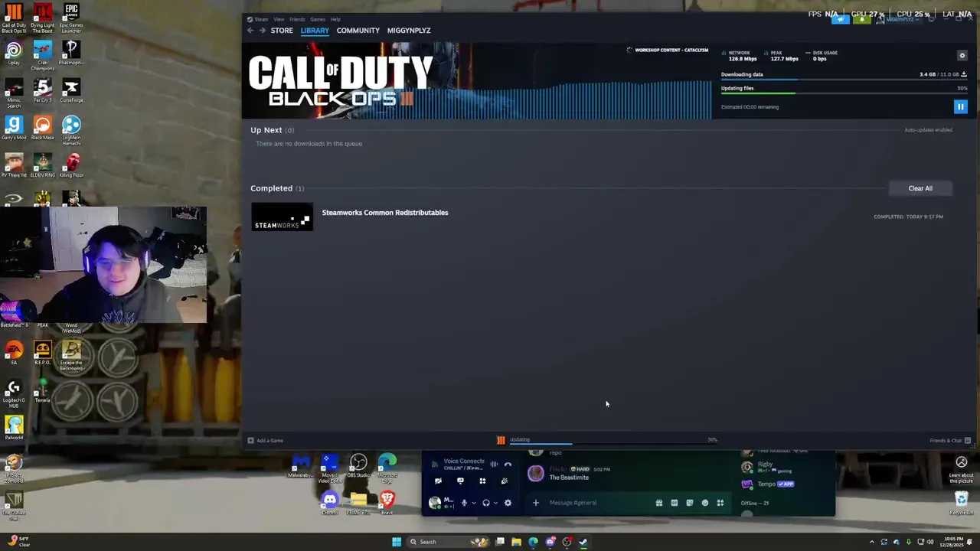Viewport: 980px width, 551px height.
Task: Expand Discord headphone output options arrow
Action: point(495,503)
